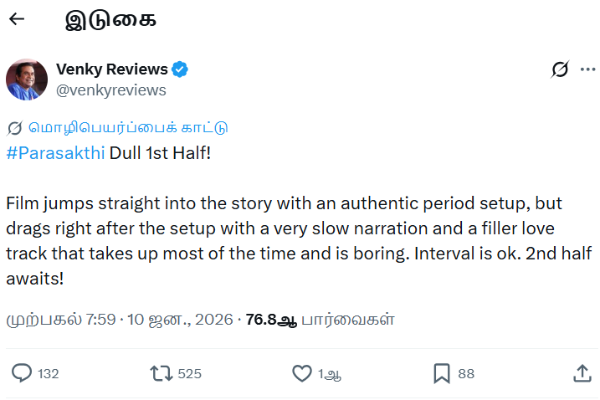This screenshot has width=600, height=400.
Task: Reply to the Venky Reviews post
Action: point(22,373)
